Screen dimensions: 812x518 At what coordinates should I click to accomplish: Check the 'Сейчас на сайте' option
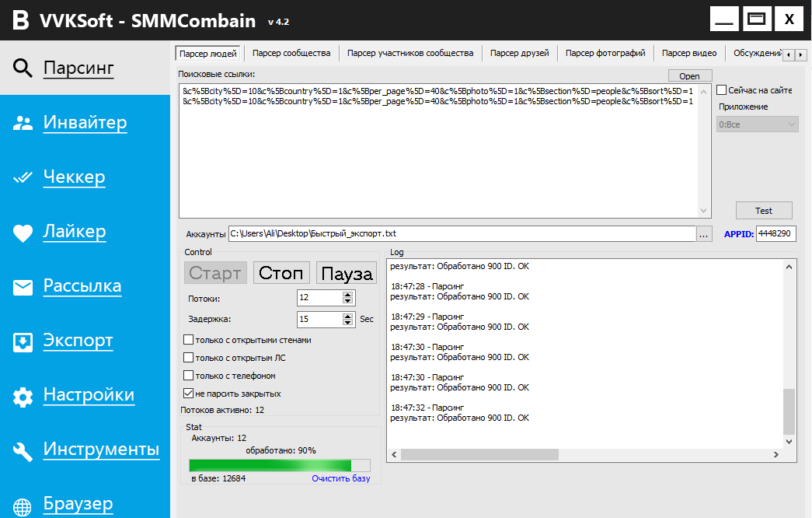coord(722,90)
